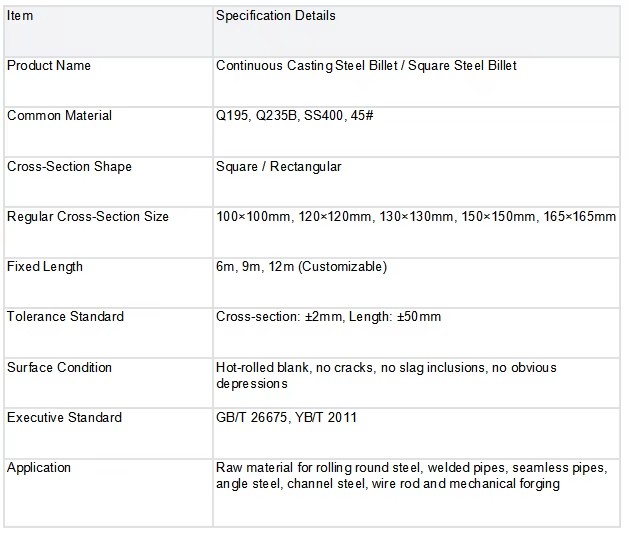The height and width of the screenshot is (535, 628).
Task: Select the 'Surface Condition' cell
Action: 109,384
